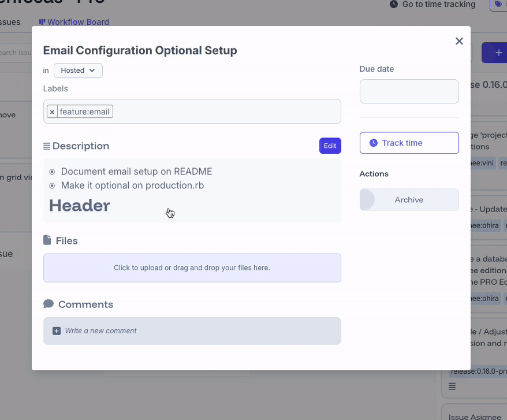
Task: Select bullet for Document email setup on README
Action: (52, 172)
